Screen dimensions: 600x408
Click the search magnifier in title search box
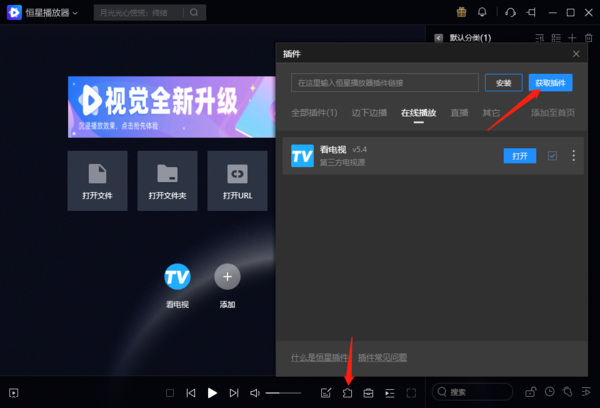(194, 13)
